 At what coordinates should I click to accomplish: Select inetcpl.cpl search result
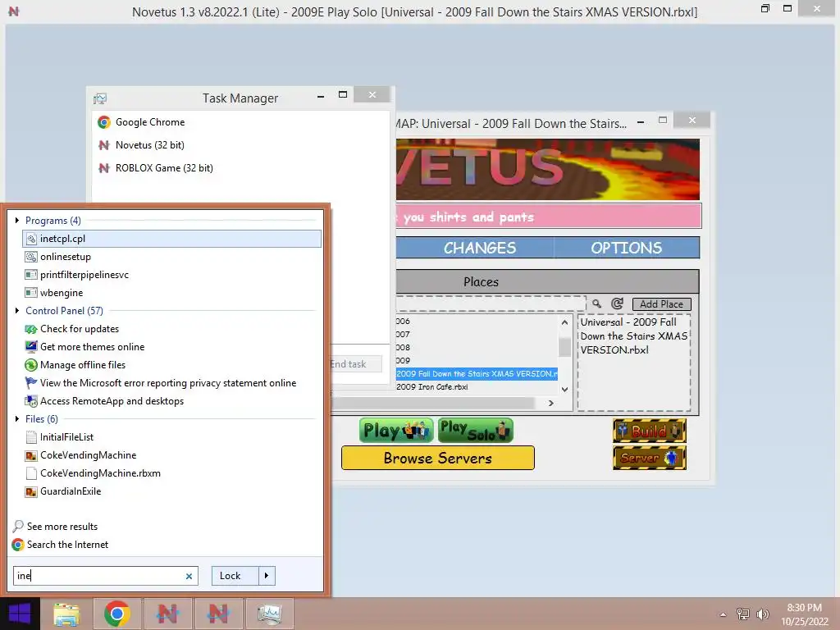coord(172,239)
